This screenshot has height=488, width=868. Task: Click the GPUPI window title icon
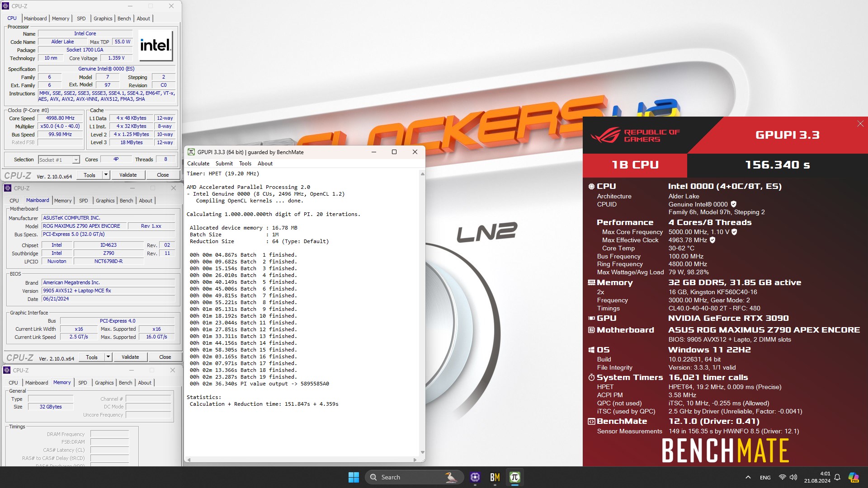[191, 152]
